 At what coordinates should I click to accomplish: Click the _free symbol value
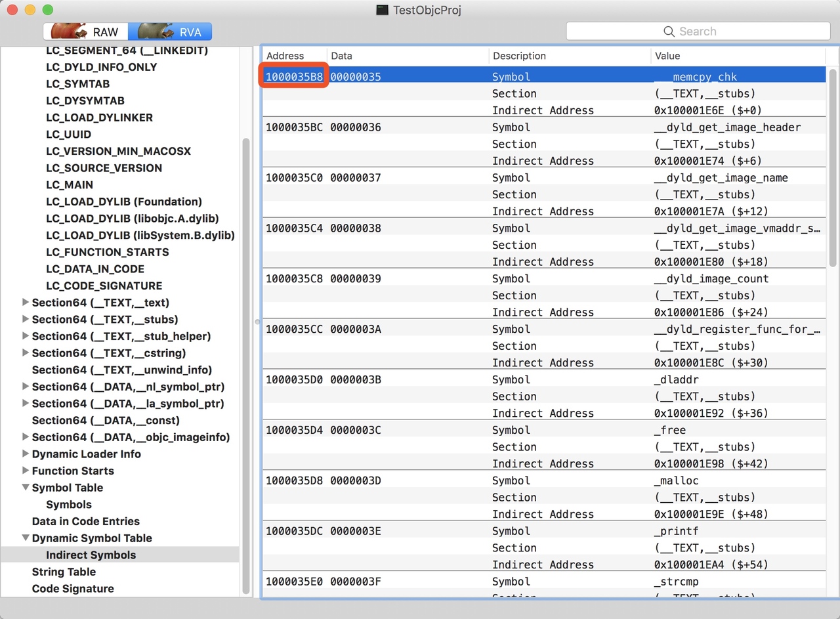tap(670, 431)
